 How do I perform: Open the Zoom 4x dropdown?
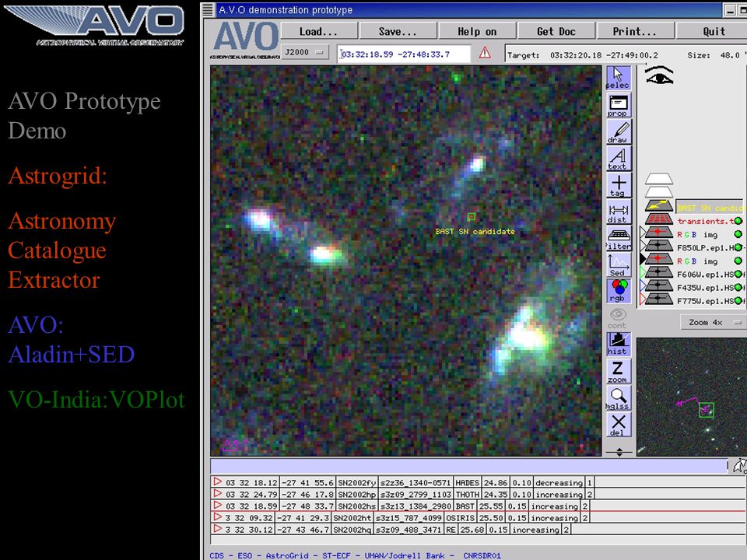tap(712, 322)
